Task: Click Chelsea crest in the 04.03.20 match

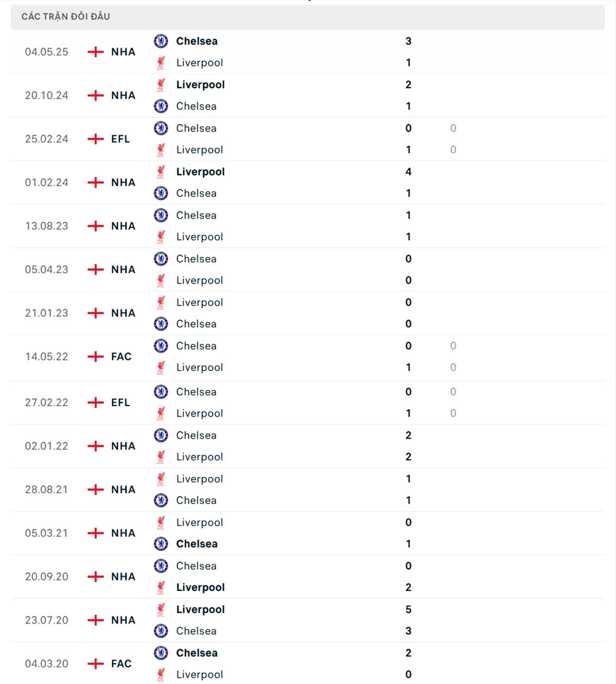Action: point(161,653)
